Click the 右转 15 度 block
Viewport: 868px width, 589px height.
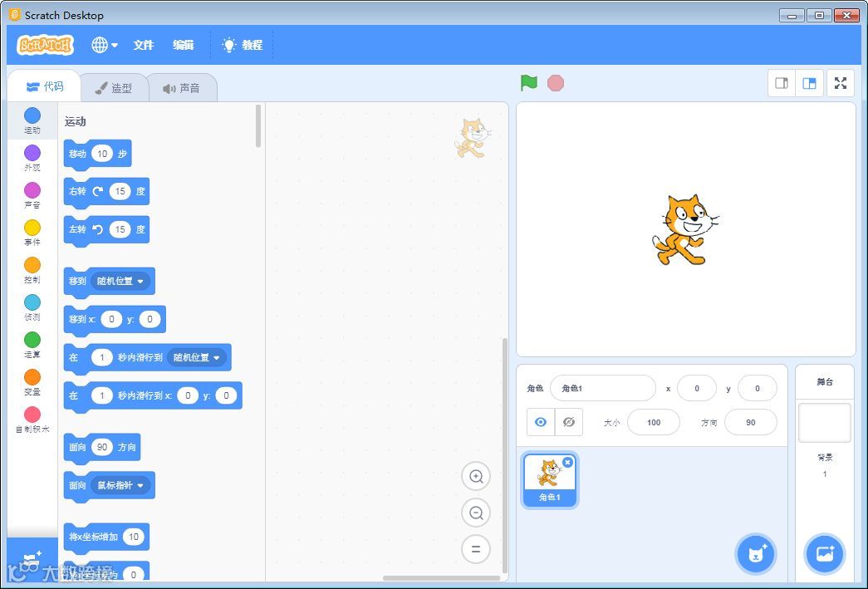point(106,192)
